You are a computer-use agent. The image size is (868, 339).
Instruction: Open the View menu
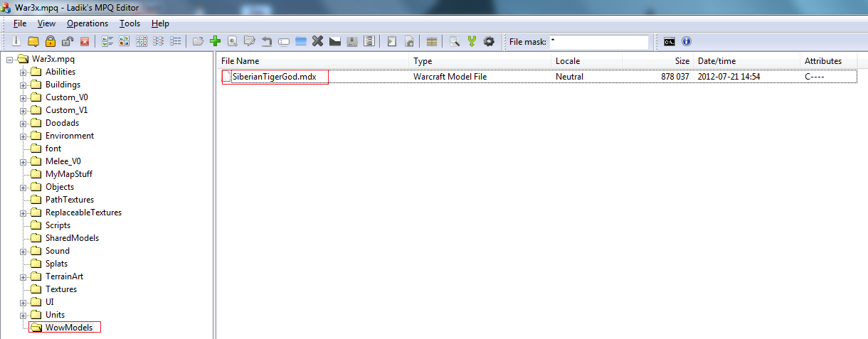pyautogui.click(x=46, y=23)
